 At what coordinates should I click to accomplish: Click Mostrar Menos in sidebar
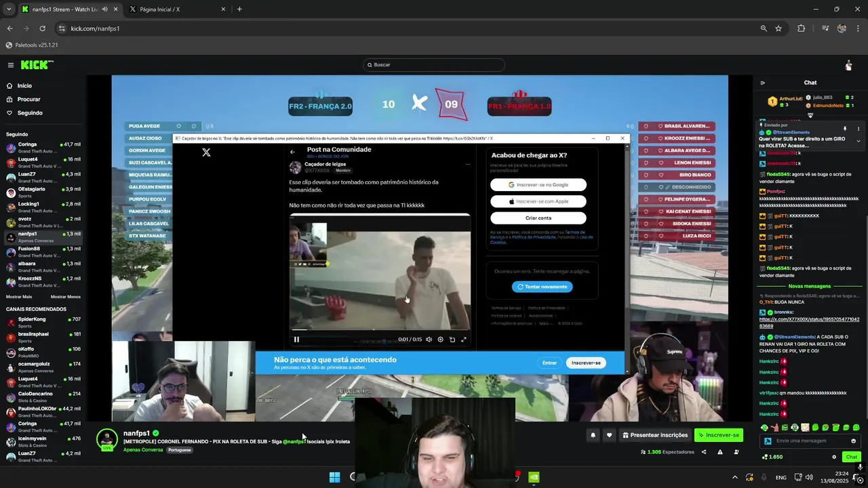coord(66,297)
